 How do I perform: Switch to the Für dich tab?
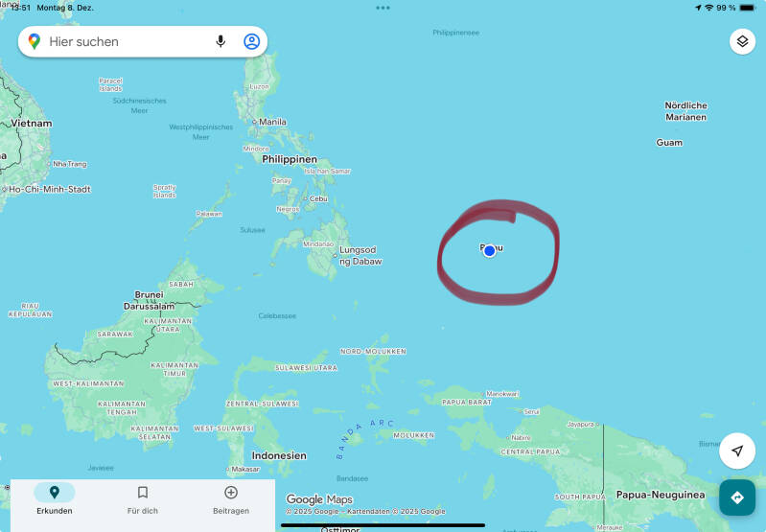point(143,499)
